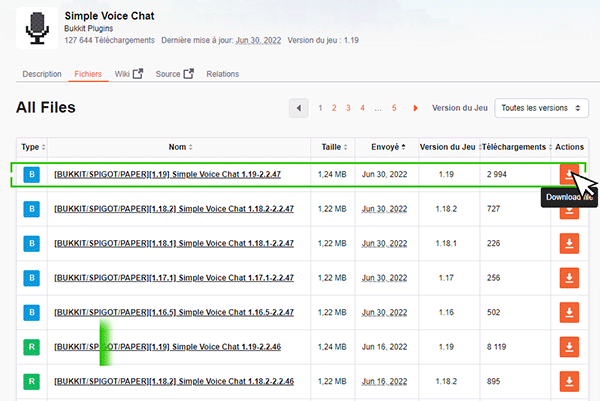Viewport: 600px width, 401px height.
Task: Open the Relations tab
Action: [223, 74]
